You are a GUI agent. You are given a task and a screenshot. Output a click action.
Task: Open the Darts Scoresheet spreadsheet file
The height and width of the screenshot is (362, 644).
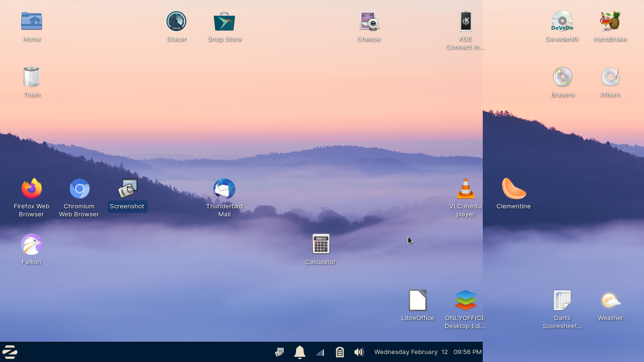(x=562, y=300)
